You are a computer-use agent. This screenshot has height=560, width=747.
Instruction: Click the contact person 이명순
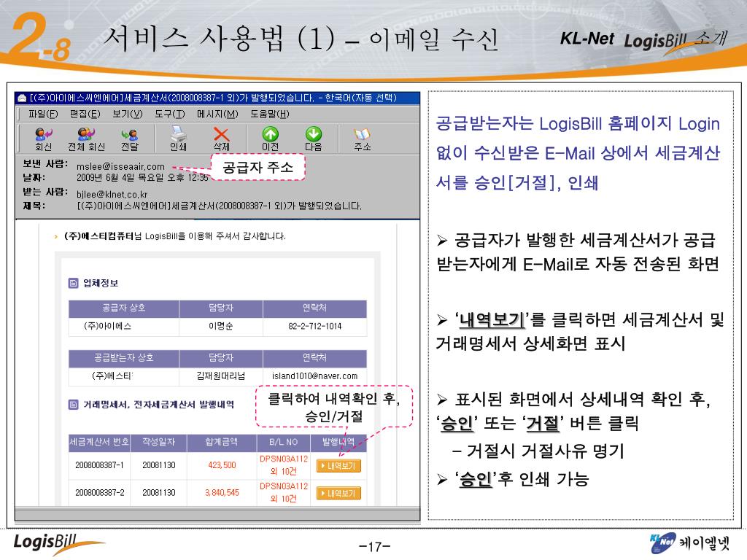click(x=220, y=326)
